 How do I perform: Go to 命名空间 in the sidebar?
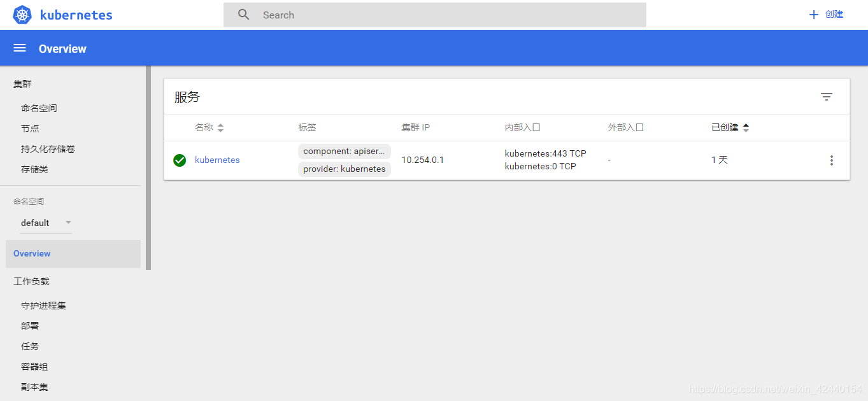pos(39,108)
